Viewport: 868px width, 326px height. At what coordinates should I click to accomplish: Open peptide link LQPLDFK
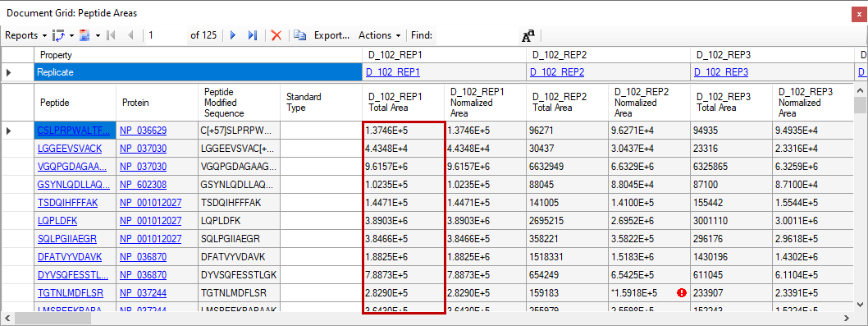click(57, 221)
